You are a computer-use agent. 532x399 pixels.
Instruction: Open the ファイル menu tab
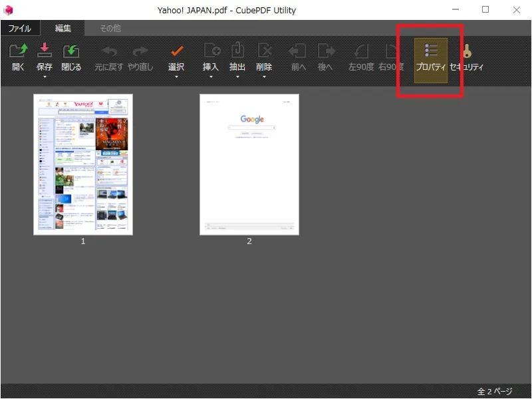(20, 28)
